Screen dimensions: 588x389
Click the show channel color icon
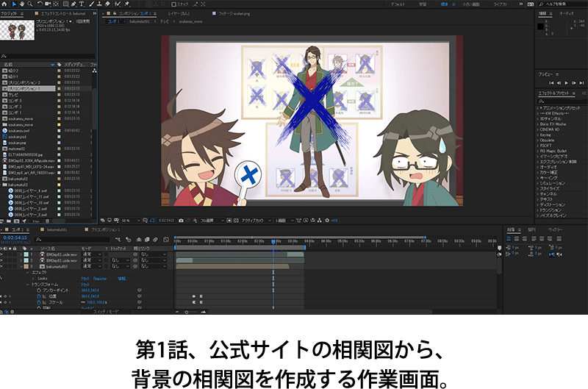click(195, 221)
